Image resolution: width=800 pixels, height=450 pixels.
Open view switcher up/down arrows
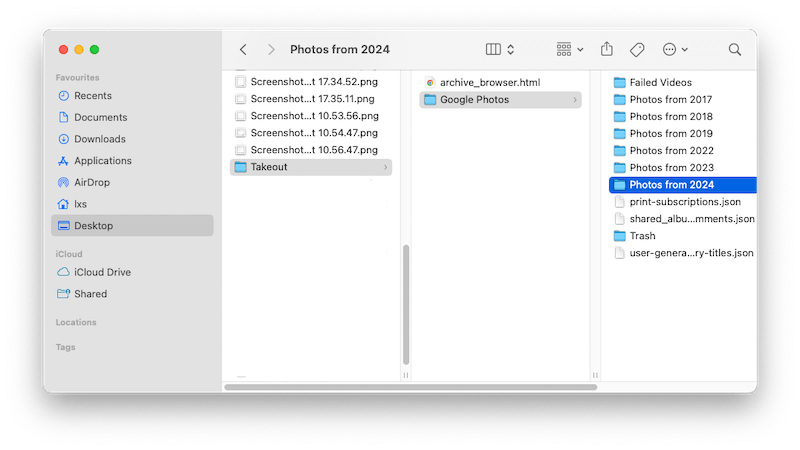(511, 49)
